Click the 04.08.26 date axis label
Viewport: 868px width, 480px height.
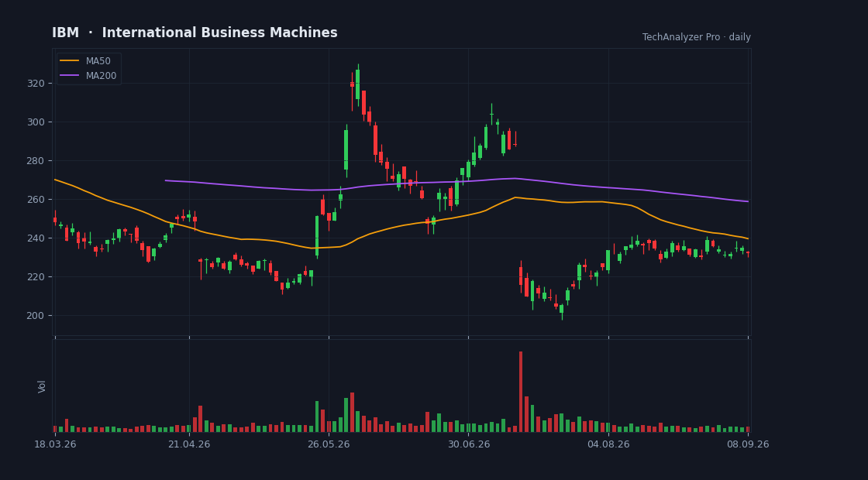[608, 444]
